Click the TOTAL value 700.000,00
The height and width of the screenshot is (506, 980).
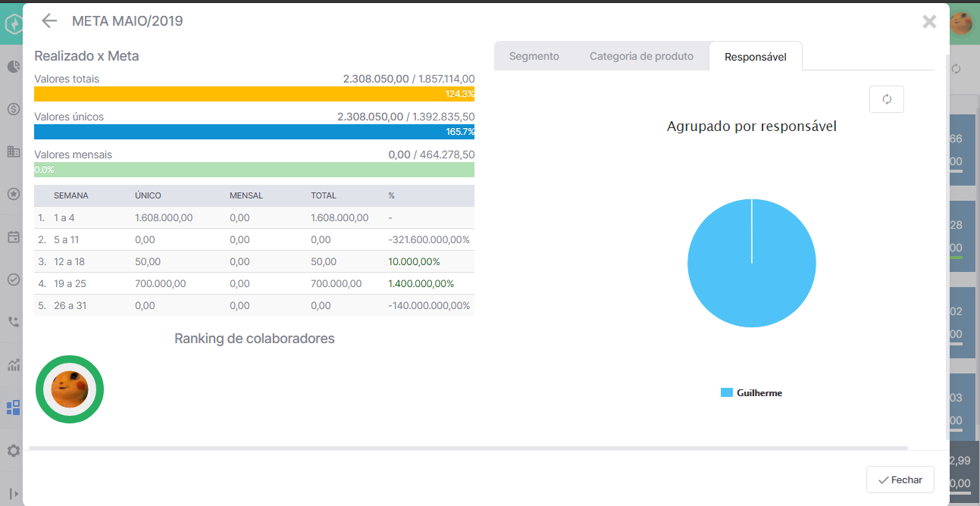[x=336, y=283]
